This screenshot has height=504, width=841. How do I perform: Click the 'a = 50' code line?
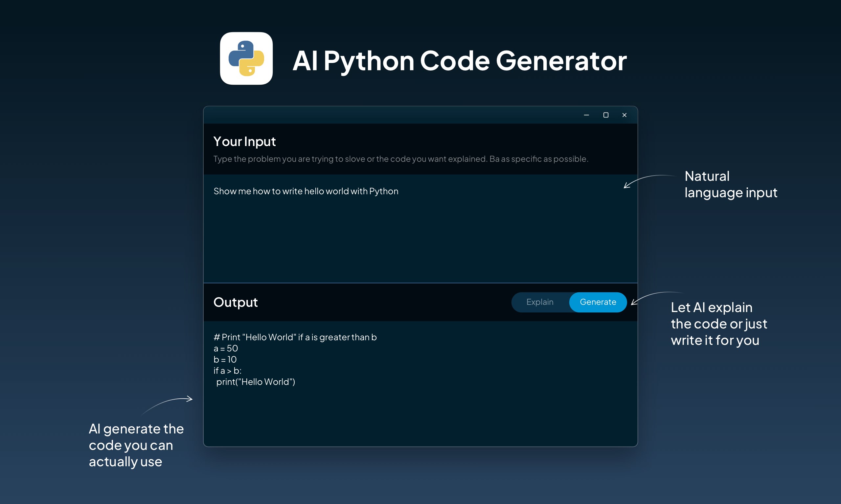tap(226, 348)
